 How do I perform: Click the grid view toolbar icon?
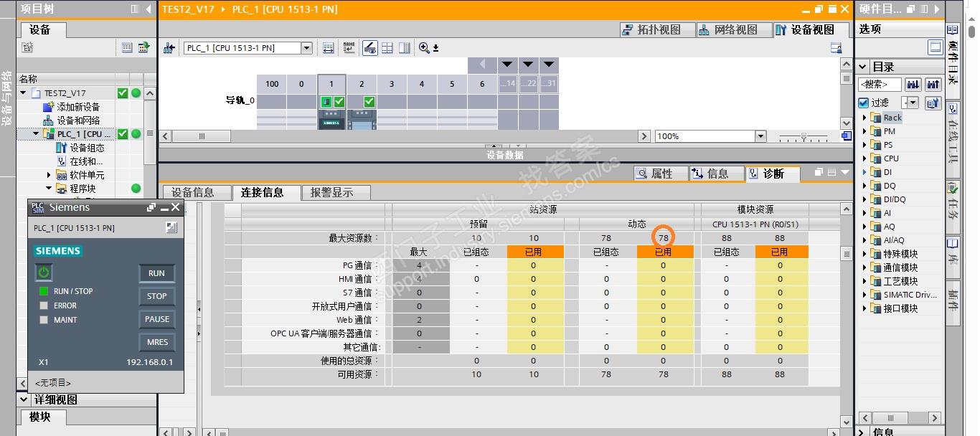(x=387, y=48)
